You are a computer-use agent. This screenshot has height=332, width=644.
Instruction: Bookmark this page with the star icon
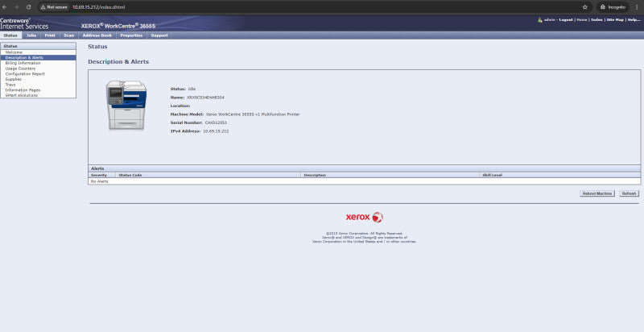point(585,7)
